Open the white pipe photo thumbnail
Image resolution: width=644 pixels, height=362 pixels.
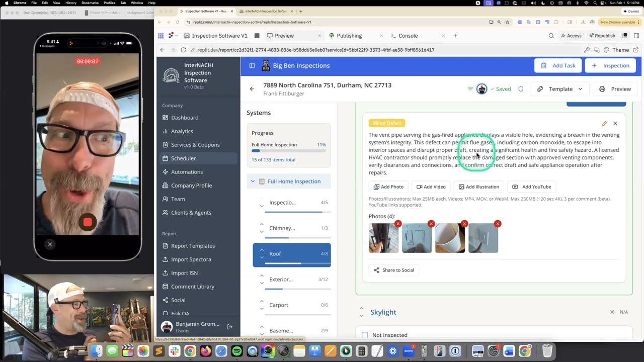click(450, 238)
